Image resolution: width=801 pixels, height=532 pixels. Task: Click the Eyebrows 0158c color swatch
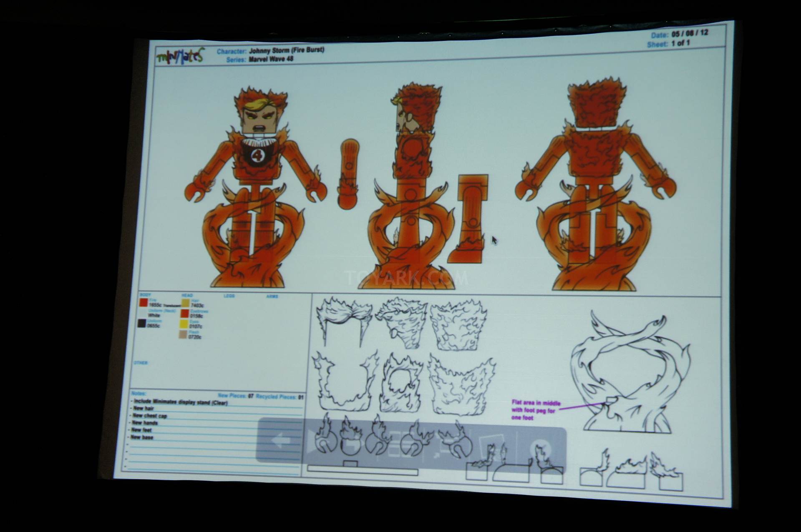click(184, 313)
